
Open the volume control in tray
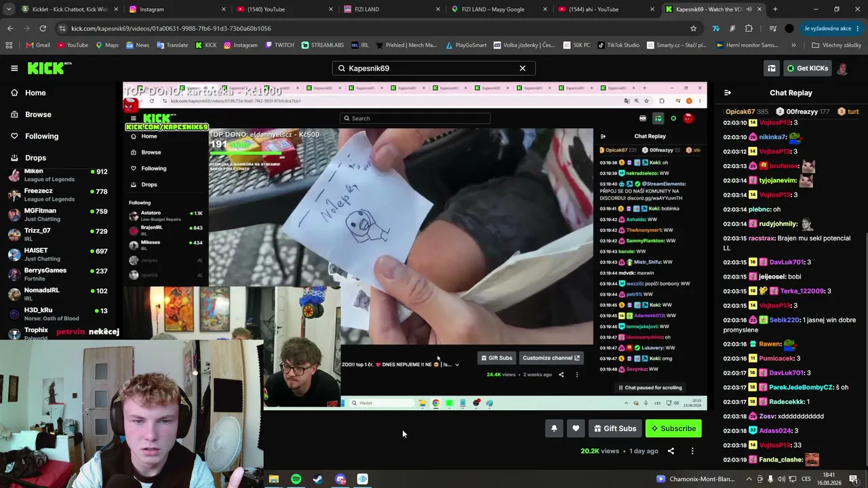(x=781, y=479)
